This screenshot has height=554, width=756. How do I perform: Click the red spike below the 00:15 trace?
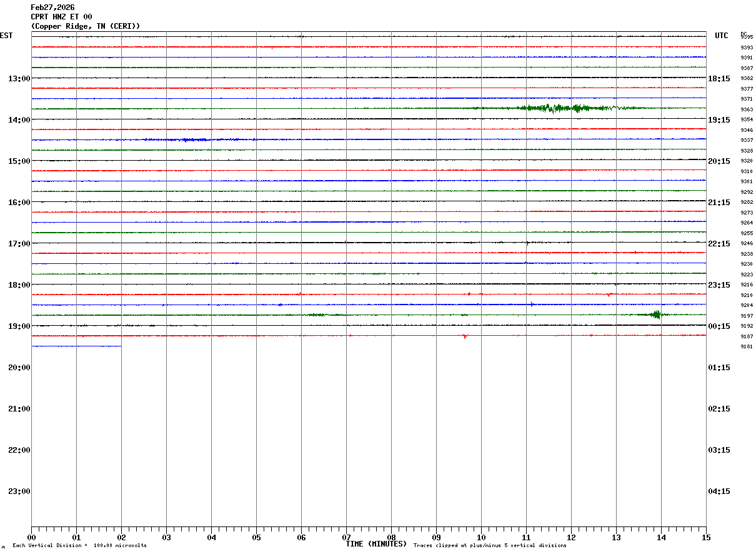coord(464,336)
